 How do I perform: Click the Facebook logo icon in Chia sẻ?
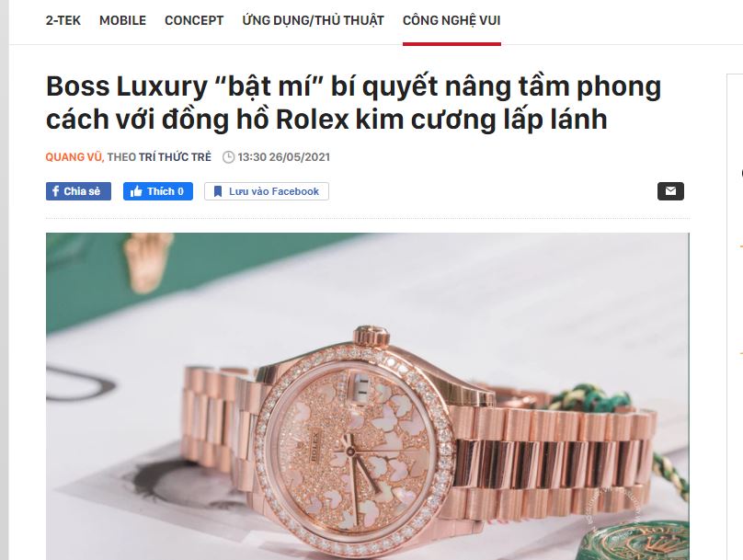(x=55, y=191)
